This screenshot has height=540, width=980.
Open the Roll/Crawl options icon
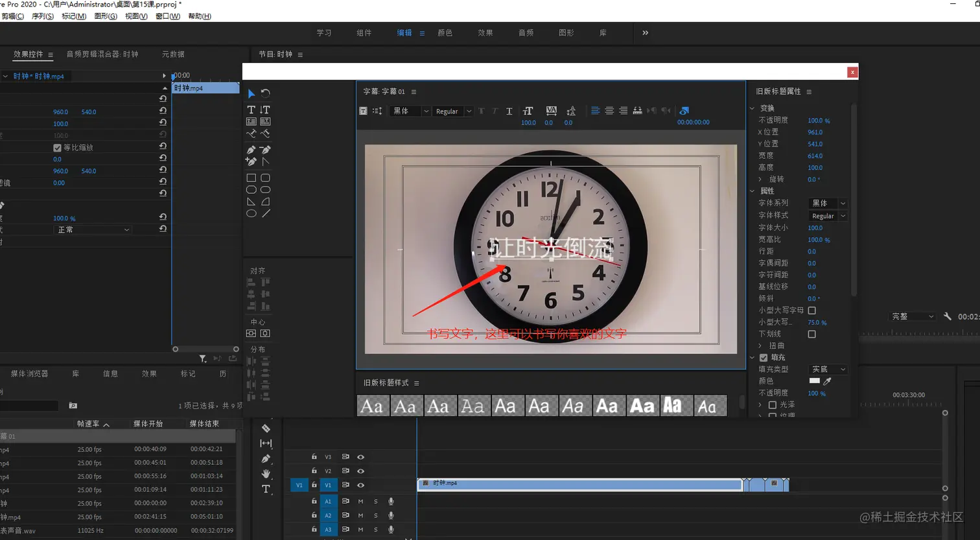pos(377,111)
